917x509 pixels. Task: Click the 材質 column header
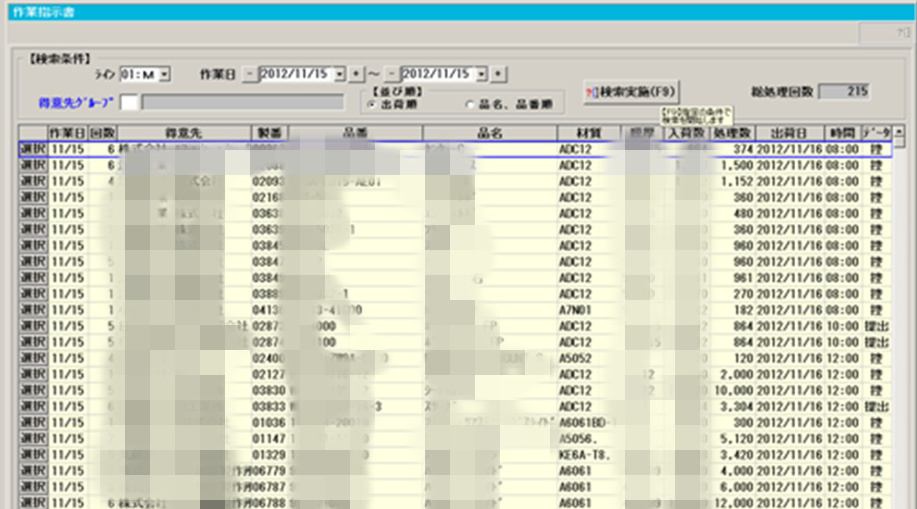click(586, 132)
